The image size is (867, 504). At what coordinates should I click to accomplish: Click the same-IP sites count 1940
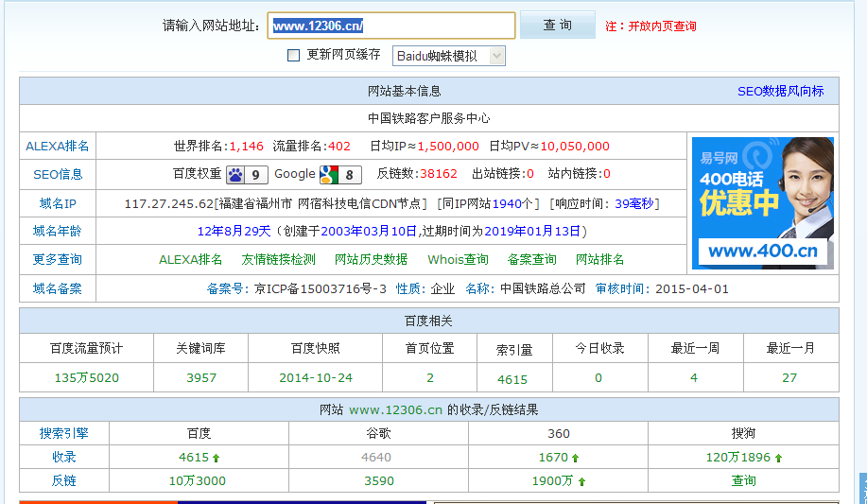[x=507, y=203]
